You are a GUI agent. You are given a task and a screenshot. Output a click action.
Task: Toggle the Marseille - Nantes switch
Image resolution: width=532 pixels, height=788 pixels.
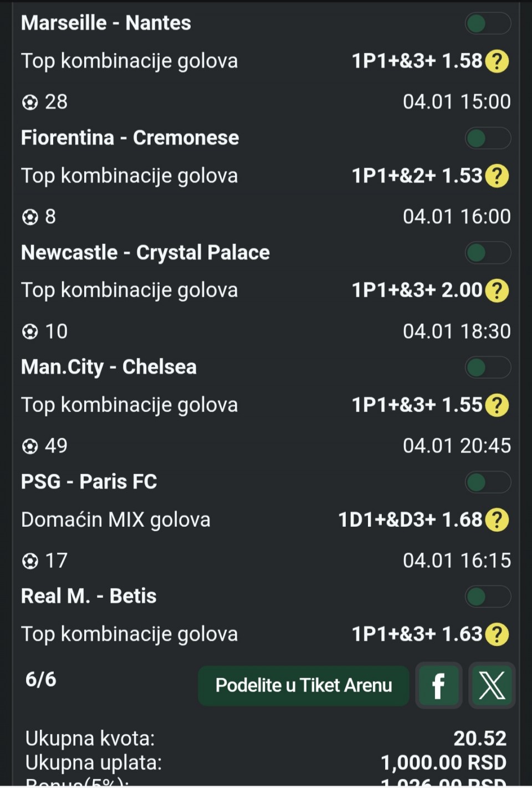487,24
